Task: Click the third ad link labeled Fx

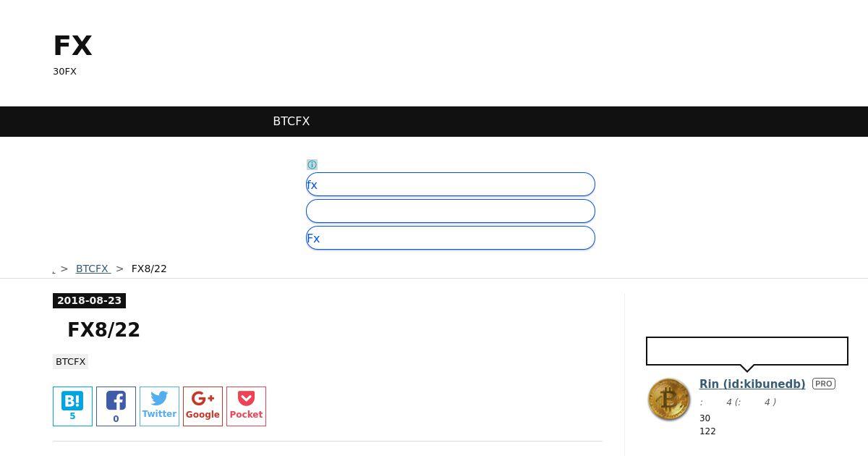Action: 450,238
